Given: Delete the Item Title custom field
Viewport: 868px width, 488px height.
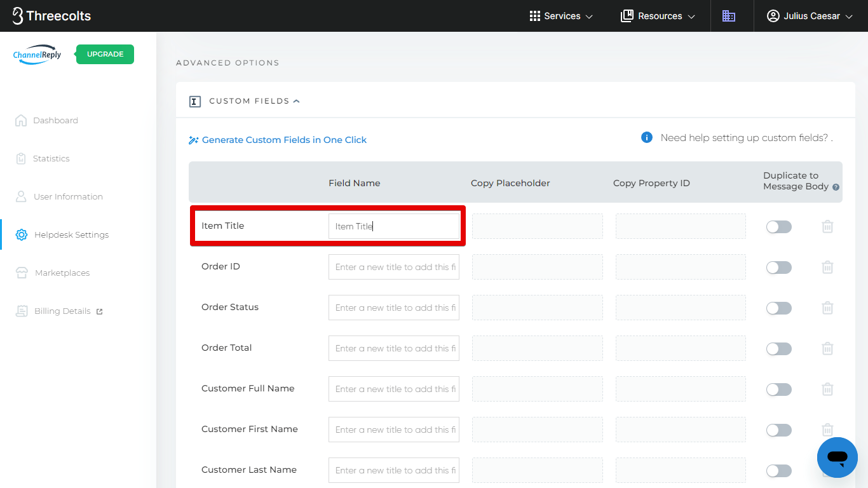Looking at the screenshot, I should point(827,226).
